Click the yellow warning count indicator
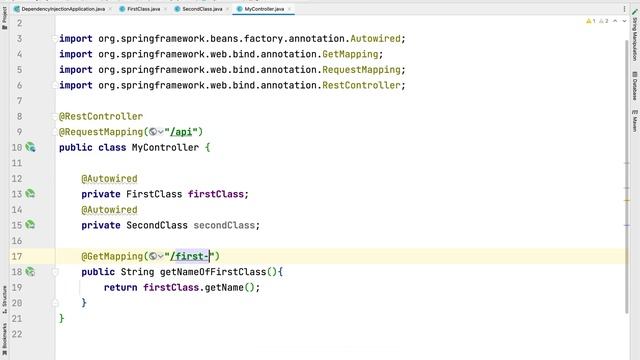The height and width of the screenshot is (360, 640). (x=591, y=21)
